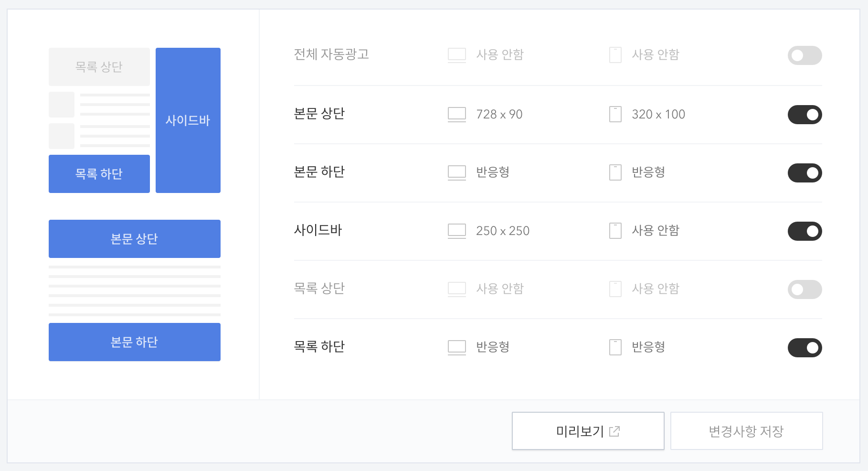Click the desktop icon in 본문 하단 row
The image size is (868, 471).
click(x=456, y=173)
